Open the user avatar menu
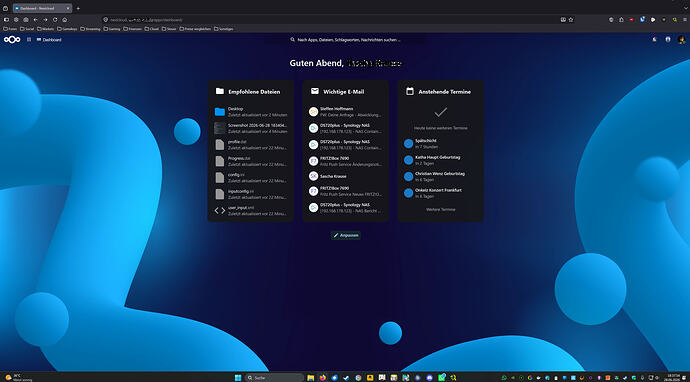This screenshot has width=690, height=382. coord(682,40)
